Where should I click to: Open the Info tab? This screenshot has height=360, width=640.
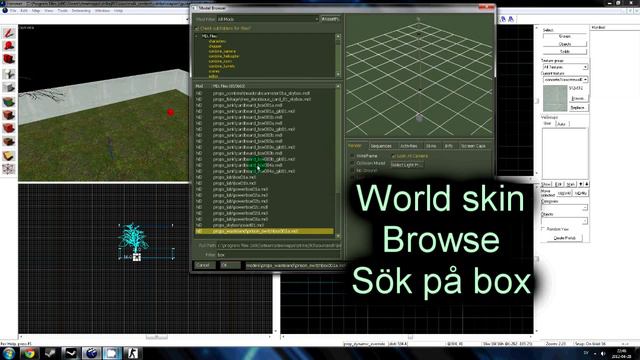(x=448, y=146)
